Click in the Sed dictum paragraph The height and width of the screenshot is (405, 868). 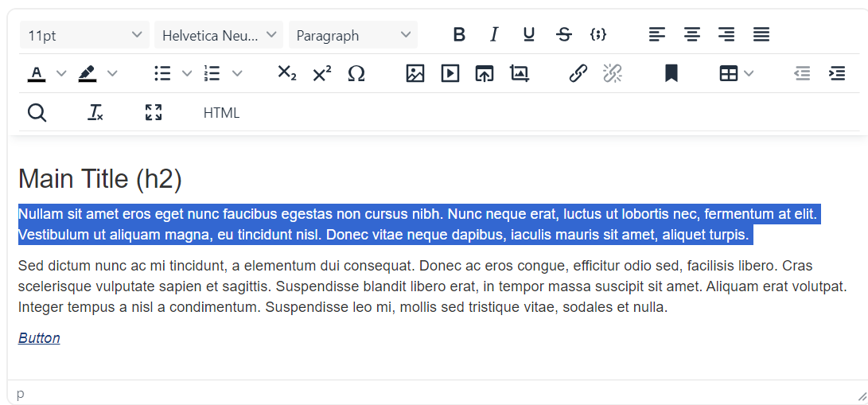coord(433,286)
